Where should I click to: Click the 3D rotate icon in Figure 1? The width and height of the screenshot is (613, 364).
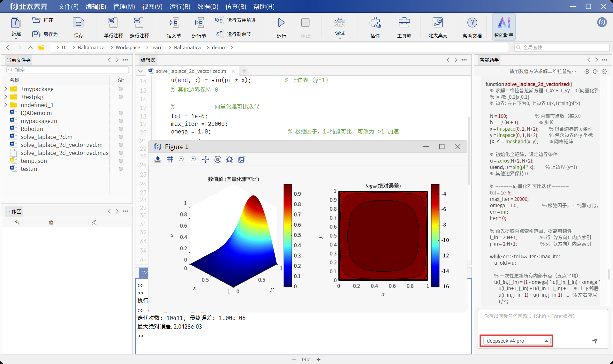tap(217, 159)
